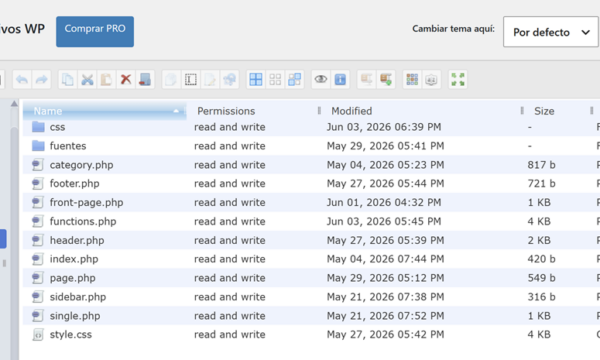Click the '549 b' size cell
Image resolution: width=600 pixels, height=360 pixels.
click(x=541, y=278)
